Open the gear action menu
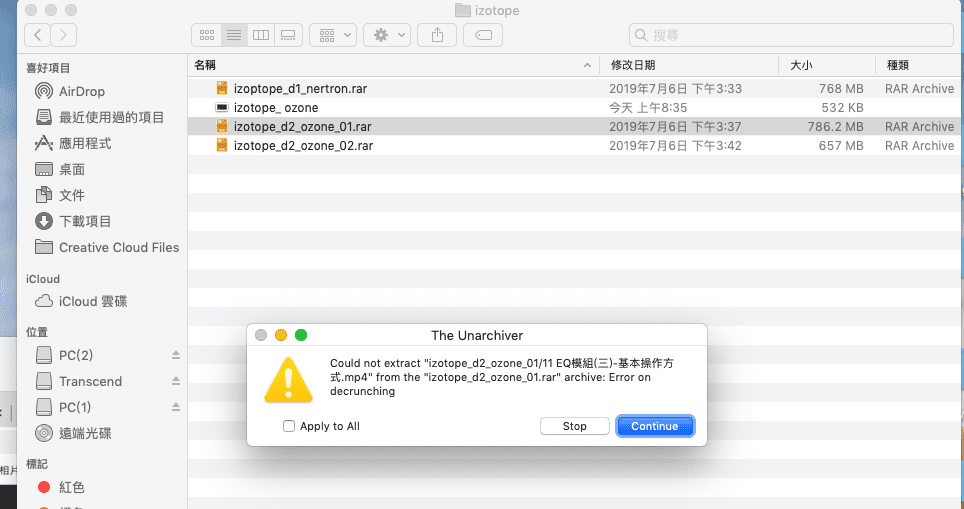Image resolution: width=964 pixels, height=509 pixels. coord(387,35)
